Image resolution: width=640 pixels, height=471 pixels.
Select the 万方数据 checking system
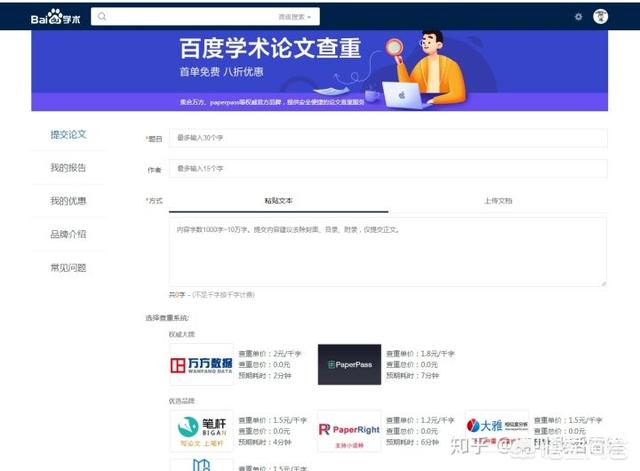coord(202,364)
